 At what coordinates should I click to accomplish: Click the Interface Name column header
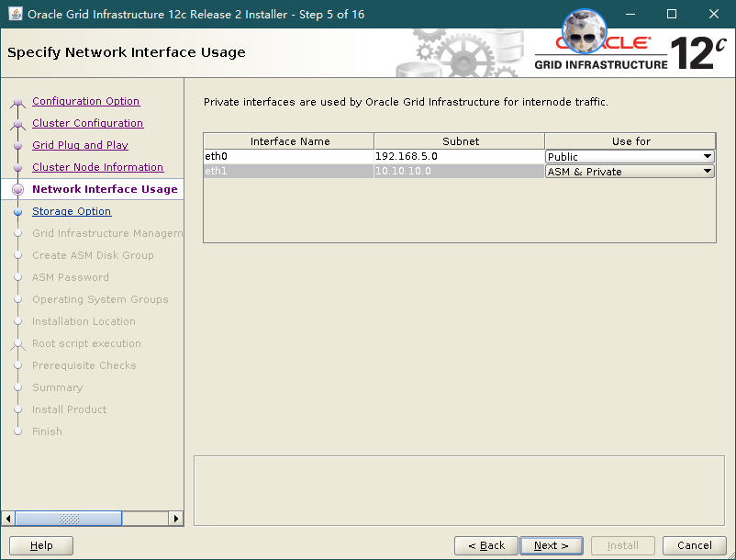click(289, 141)
